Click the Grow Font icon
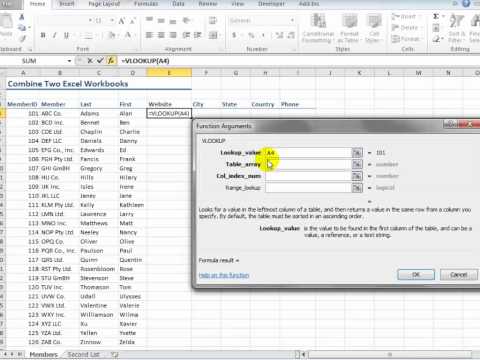480x360 pixels. point(121,21)
